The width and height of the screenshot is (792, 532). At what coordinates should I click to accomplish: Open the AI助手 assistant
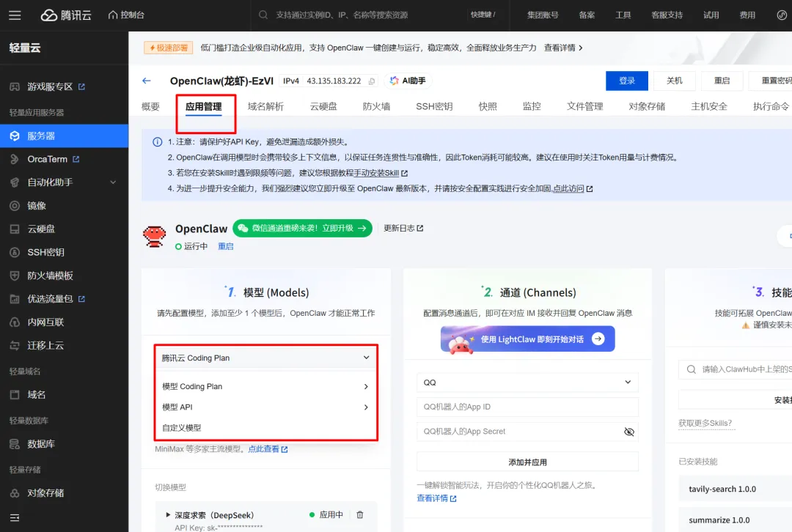(408, 81)
